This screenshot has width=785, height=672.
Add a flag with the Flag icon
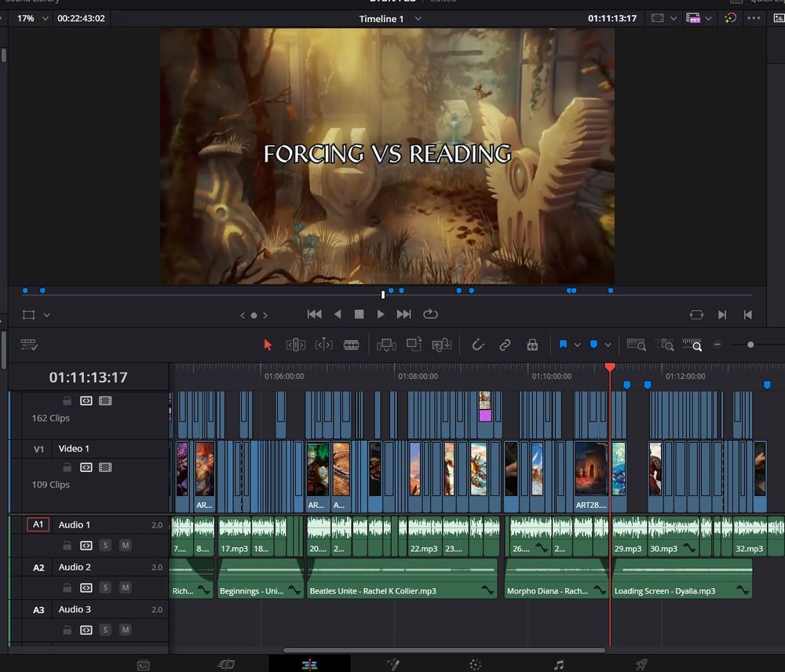click(x=563, y=345)
